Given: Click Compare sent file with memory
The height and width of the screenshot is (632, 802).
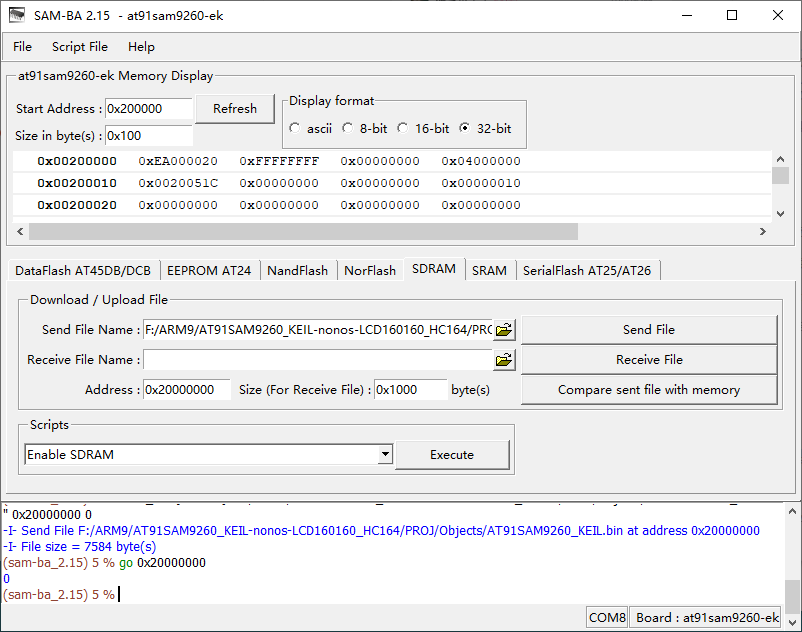Looking at the screenshot, I should point(649,390).
